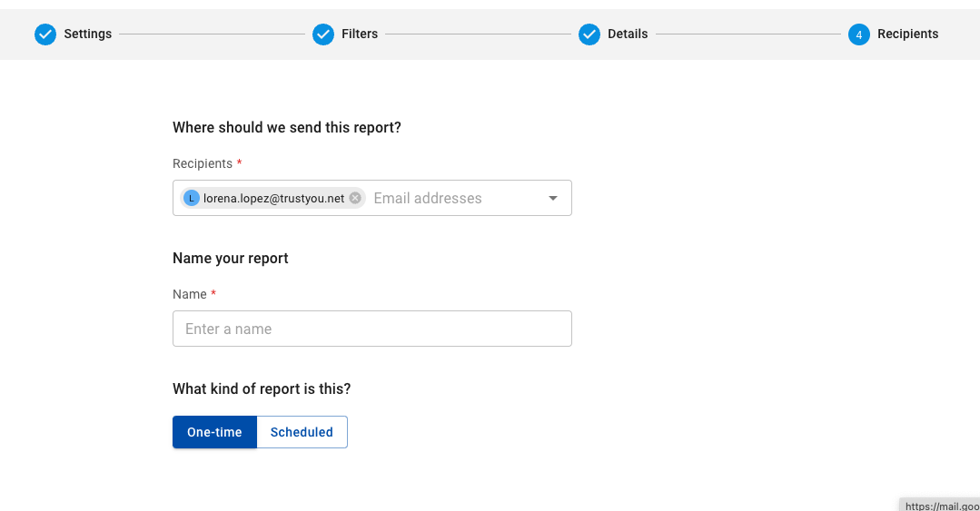Click the Recipients field label

click(x=203, y=163)
